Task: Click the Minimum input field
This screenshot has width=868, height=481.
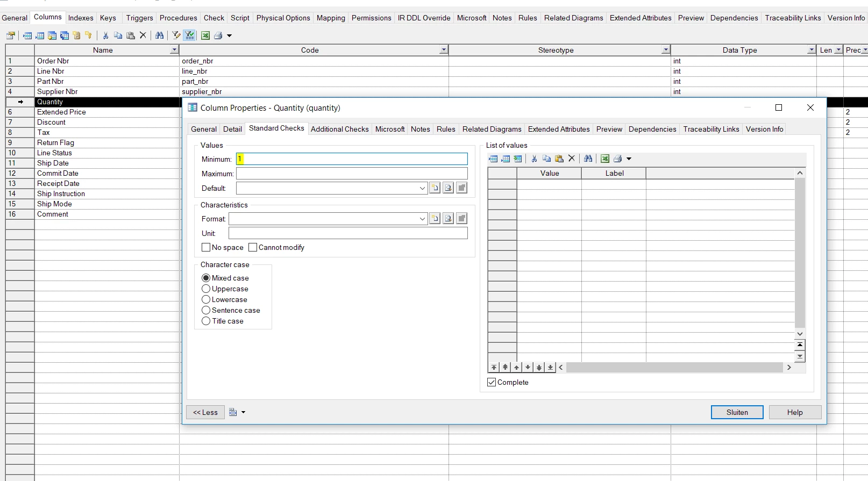Action: tap(352, 159)
